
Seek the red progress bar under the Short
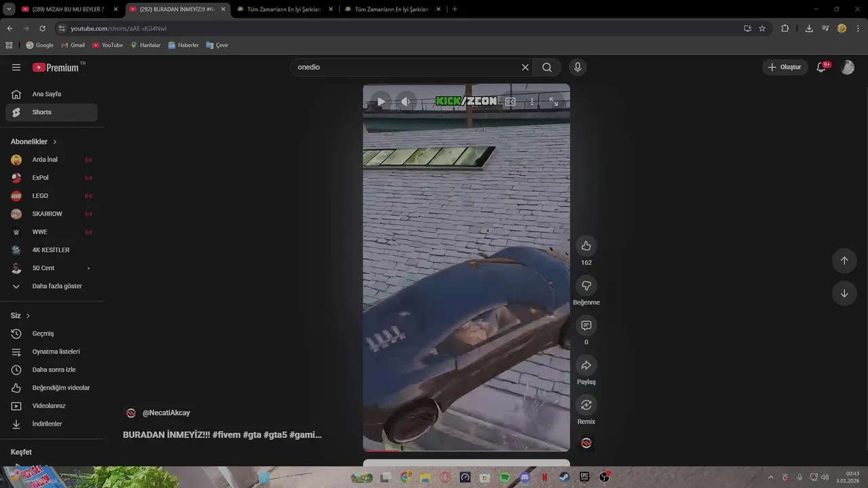467,451
